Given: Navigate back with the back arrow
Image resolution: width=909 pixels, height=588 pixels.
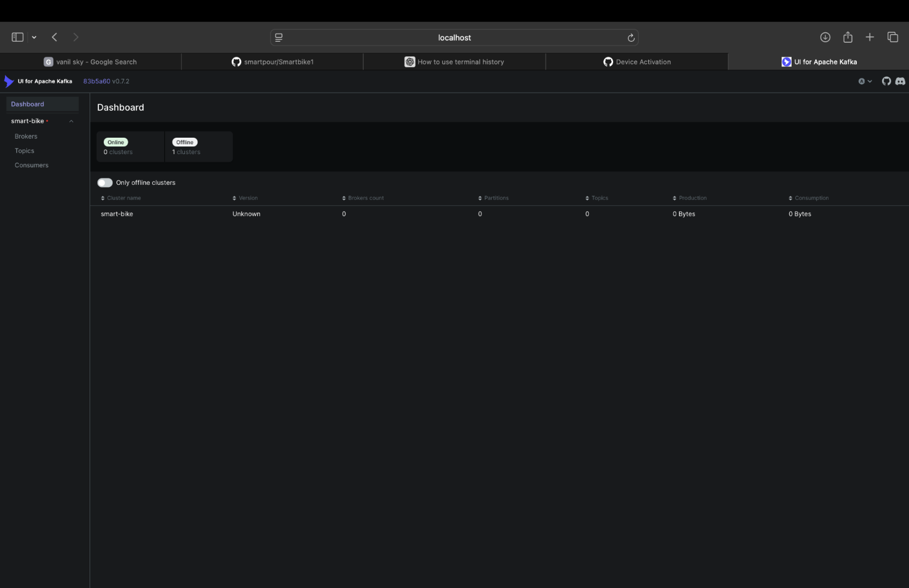Looking at the screenshot, I should [54, 37].
